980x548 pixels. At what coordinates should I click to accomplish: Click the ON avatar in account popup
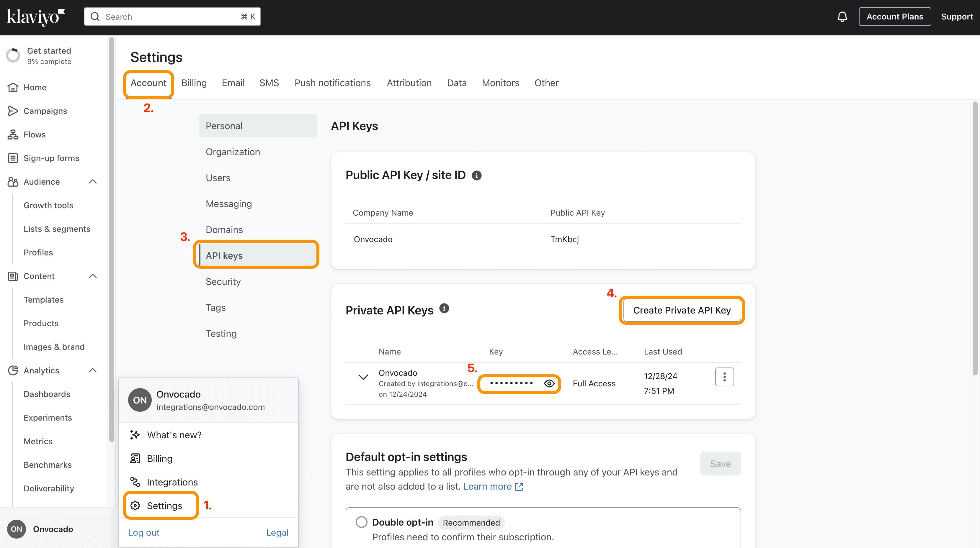(140, 400)
